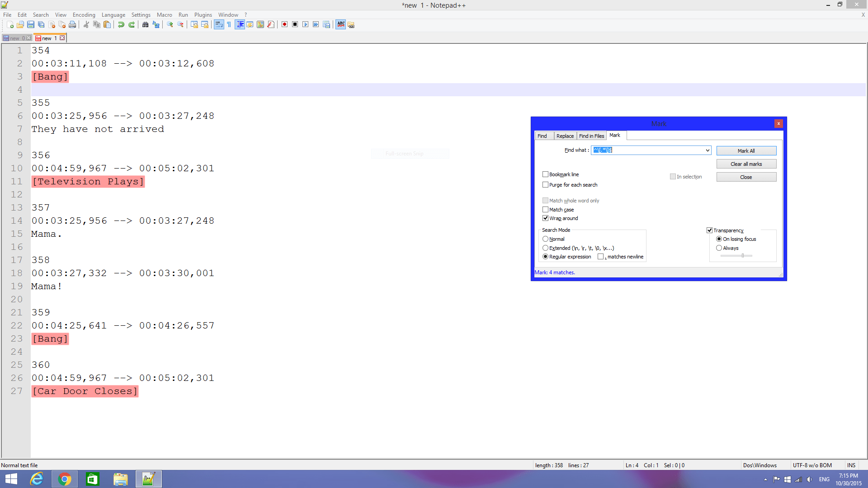Switch to the Replace tab
Image resolution: width=868 pixels, height=488 pixels.
click(565, 136)
